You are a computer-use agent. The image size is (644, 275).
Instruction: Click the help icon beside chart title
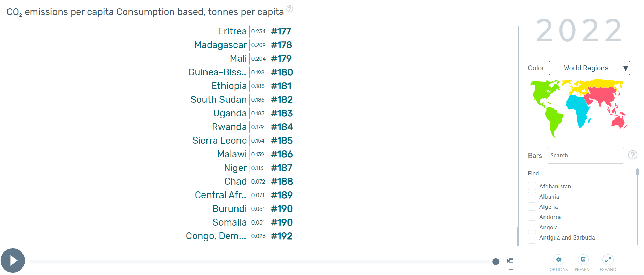[x=290, y=9]
